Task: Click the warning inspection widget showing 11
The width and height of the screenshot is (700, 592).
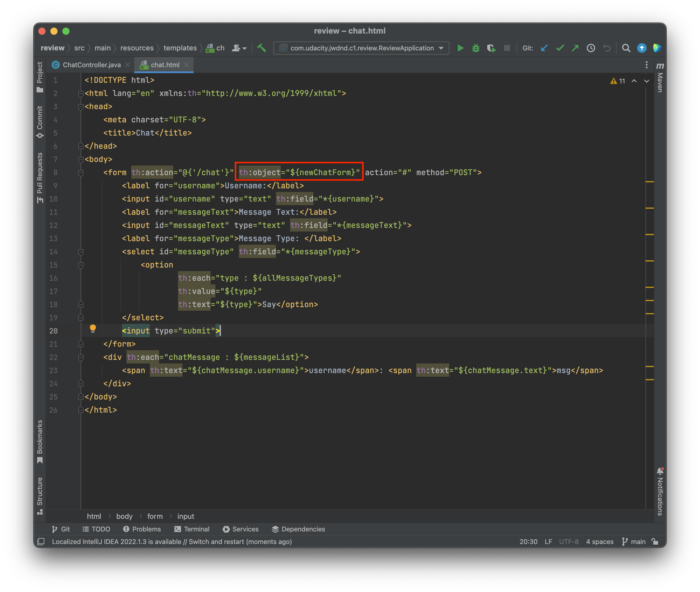Action: pos(618,81)
